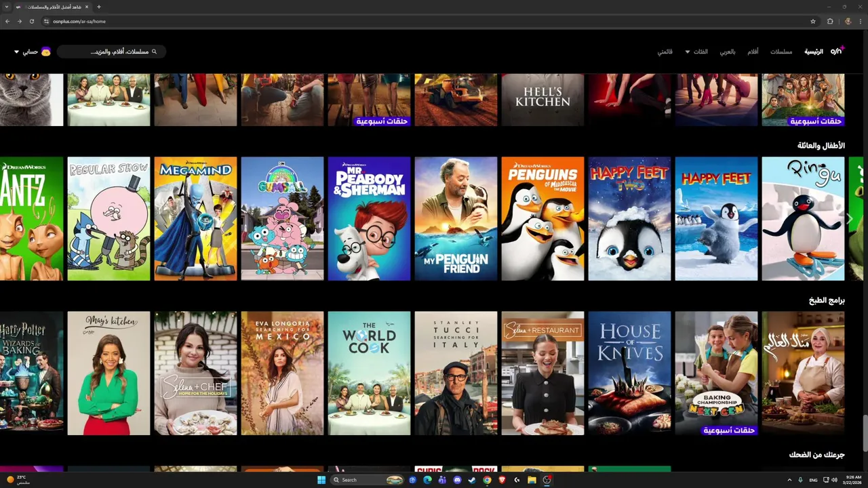868x488 pixels.
Task: Select the OSN+ browser tab
Action: (53, 7)
